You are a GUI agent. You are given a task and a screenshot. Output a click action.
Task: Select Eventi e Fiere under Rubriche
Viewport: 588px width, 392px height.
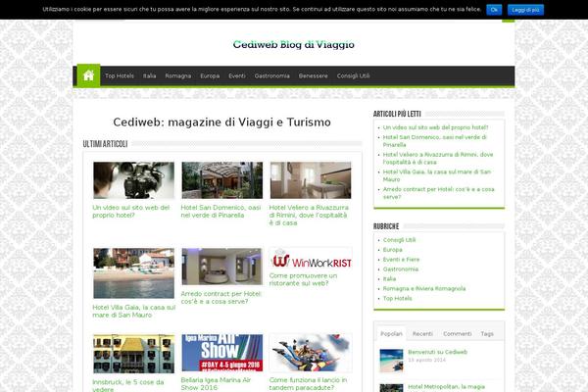coord(401,259)
